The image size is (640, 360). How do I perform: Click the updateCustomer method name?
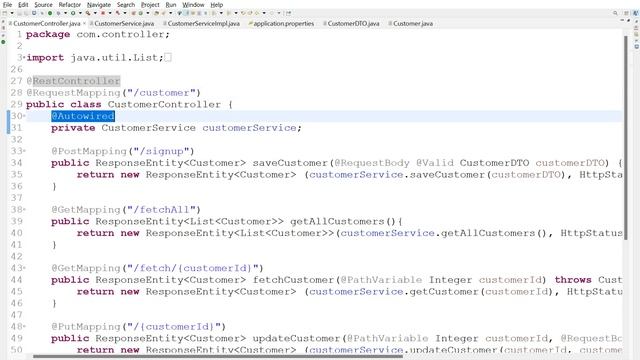coord(296,338)
